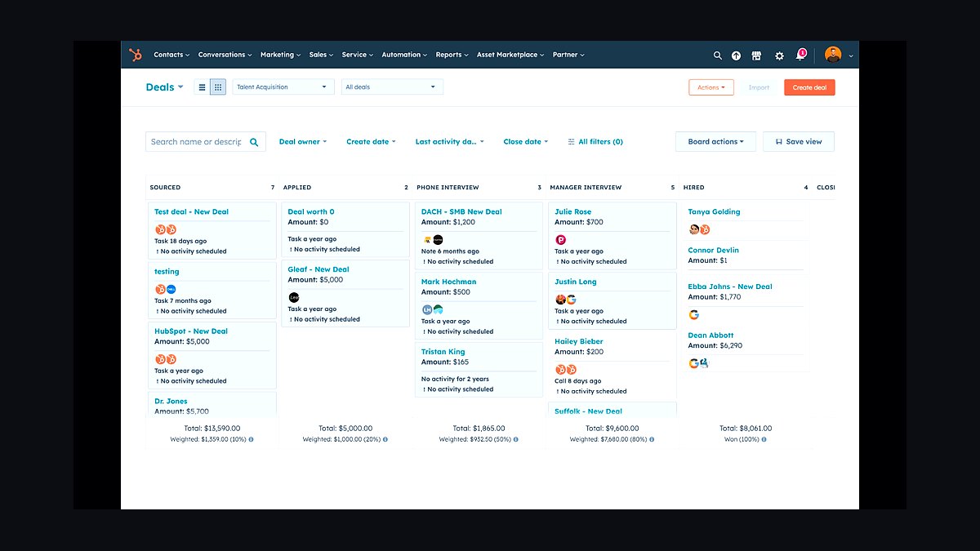Screen dimensions: 980x551
Task: Open the Partner menu
Action: click(568, 55)
